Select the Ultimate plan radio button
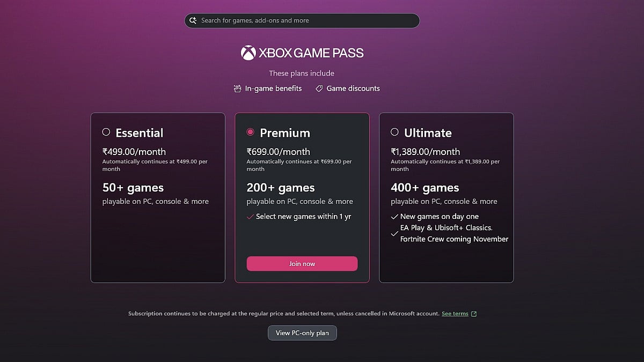 pyautogui.click(x=394, y=132)
